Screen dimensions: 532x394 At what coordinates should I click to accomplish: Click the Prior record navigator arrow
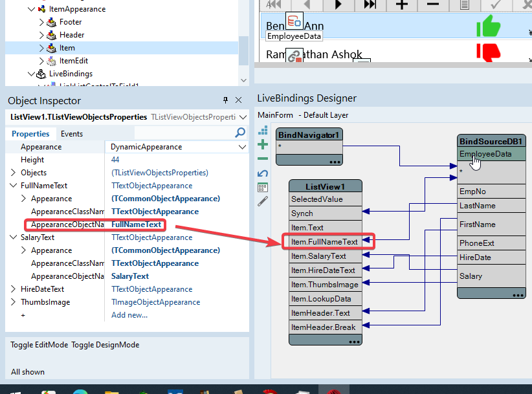(x=307, y=5)
